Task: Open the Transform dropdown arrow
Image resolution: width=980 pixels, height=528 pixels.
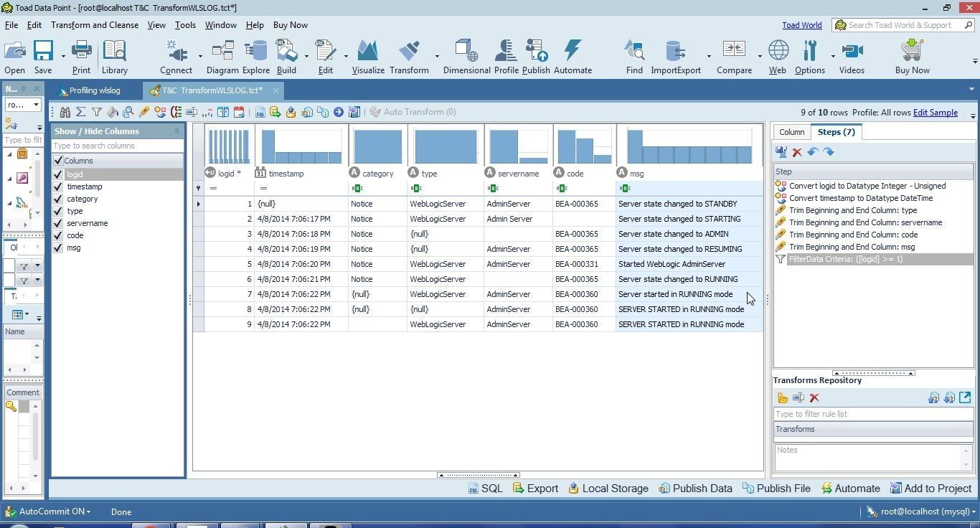Action: point(436,56)
